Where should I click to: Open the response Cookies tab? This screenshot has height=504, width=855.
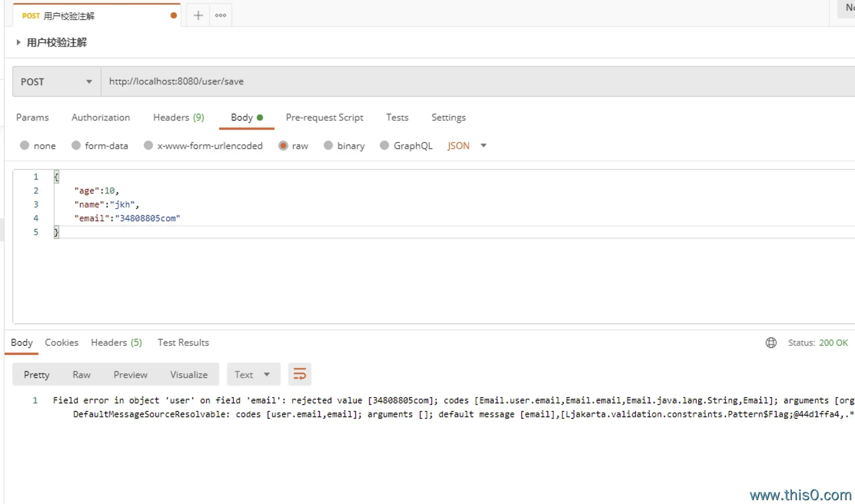coord(62,343)
